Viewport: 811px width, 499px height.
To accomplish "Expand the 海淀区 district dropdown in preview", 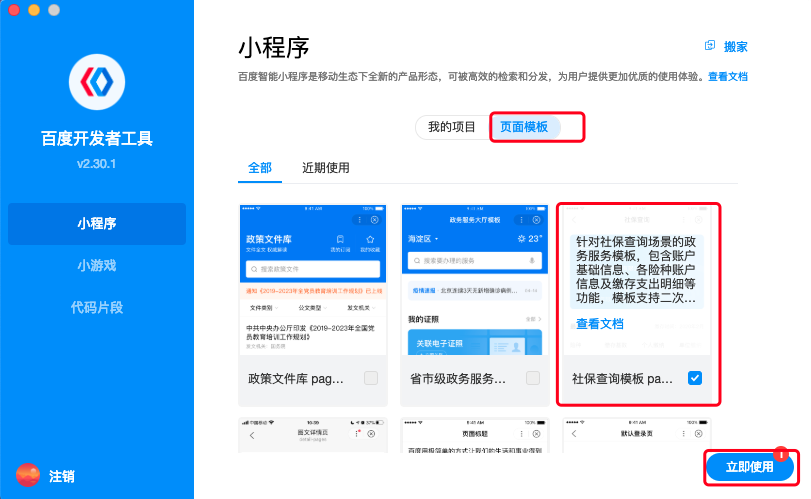I will [420, 240].
